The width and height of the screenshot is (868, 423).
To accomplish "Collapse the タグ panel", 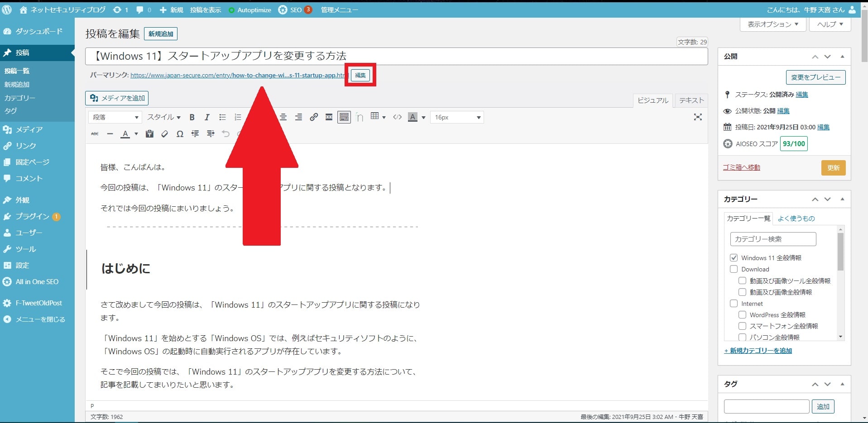I will click(842, 384).
